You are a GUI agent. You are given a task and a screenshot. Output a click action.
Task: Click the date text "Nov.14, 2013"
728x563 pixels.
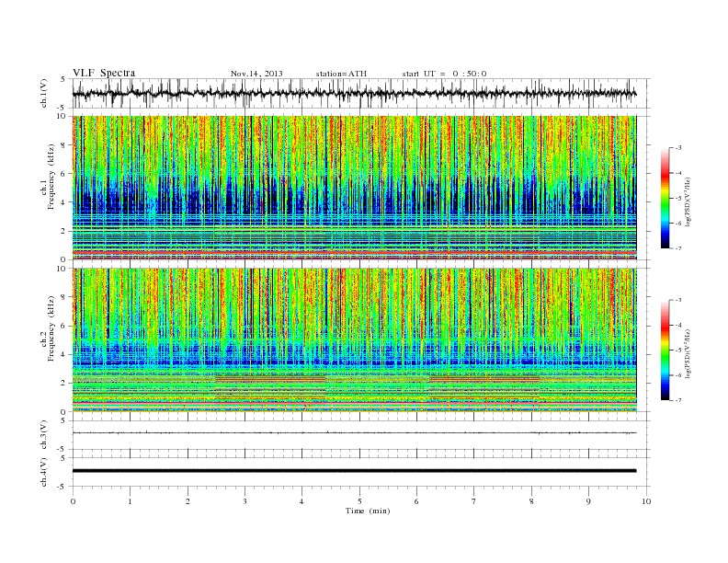point(256,74)
